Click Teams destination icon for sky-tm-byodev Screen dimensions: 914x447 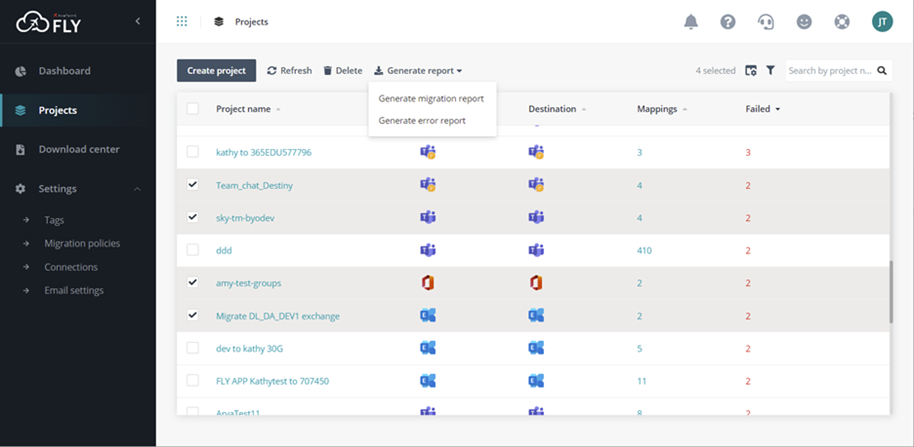click(x=536, y=218)
